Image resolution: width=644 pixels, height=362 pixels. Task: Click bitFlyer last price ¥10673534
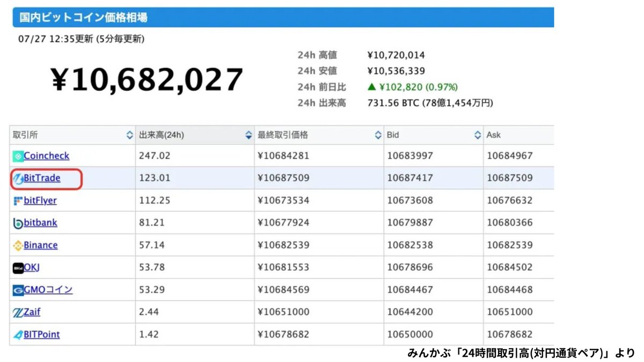point(283,201)
